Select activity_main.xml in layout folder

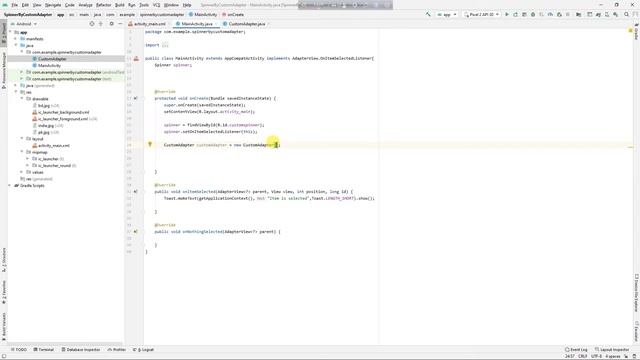[54, 146]
